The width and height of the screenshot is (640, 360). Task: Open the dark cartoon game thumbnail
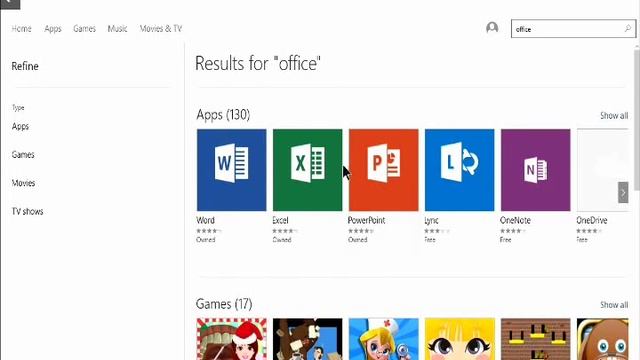(307, 339)
